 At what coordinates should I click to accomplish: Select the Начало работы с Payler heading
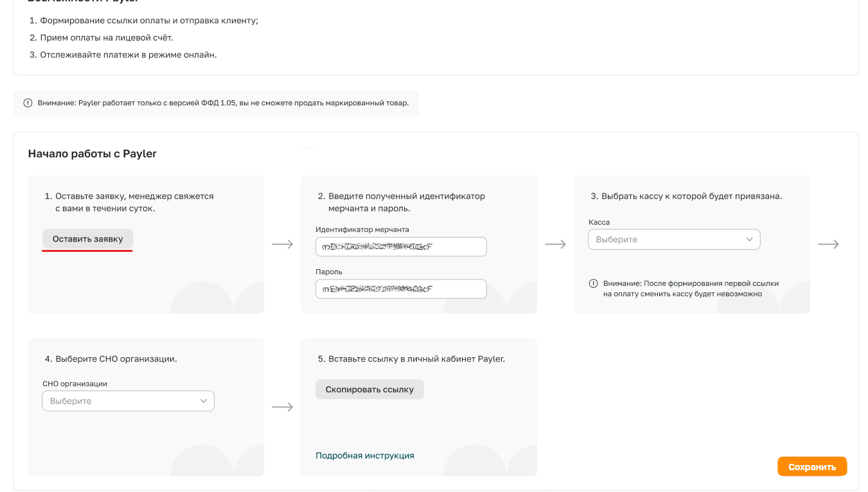pos(93,154)
